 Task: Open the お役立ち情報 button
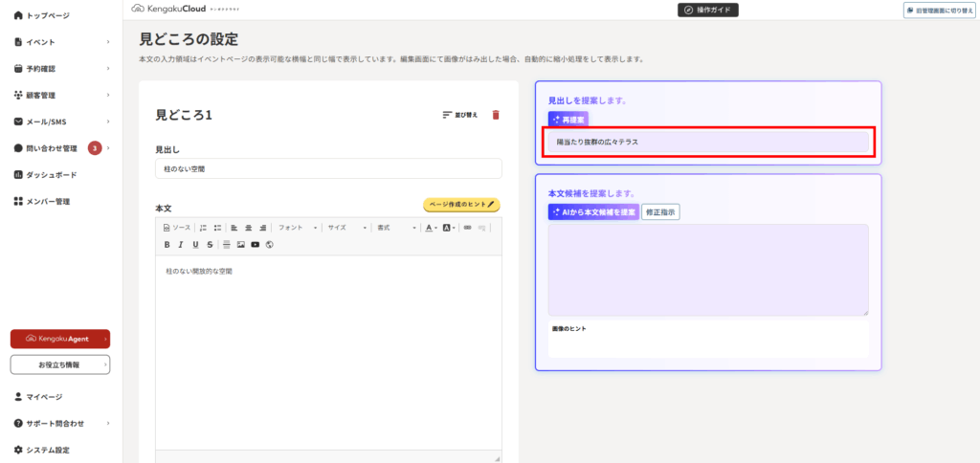tap(60, 364)
